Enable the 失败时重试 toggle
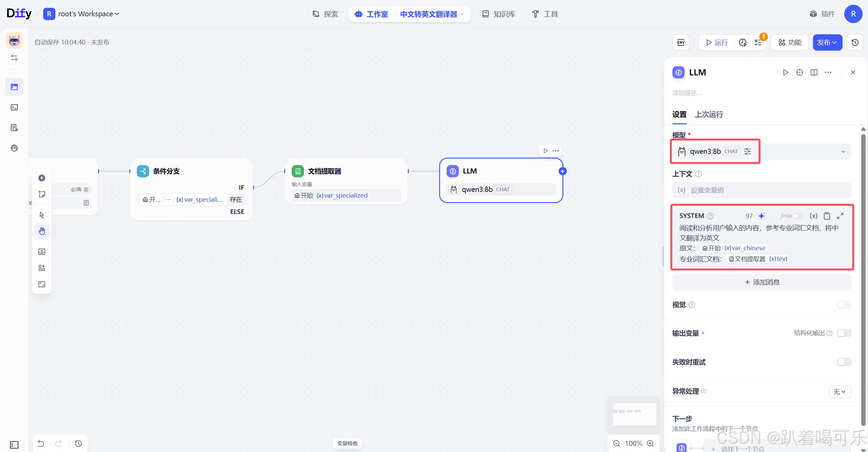 [844, 362]
